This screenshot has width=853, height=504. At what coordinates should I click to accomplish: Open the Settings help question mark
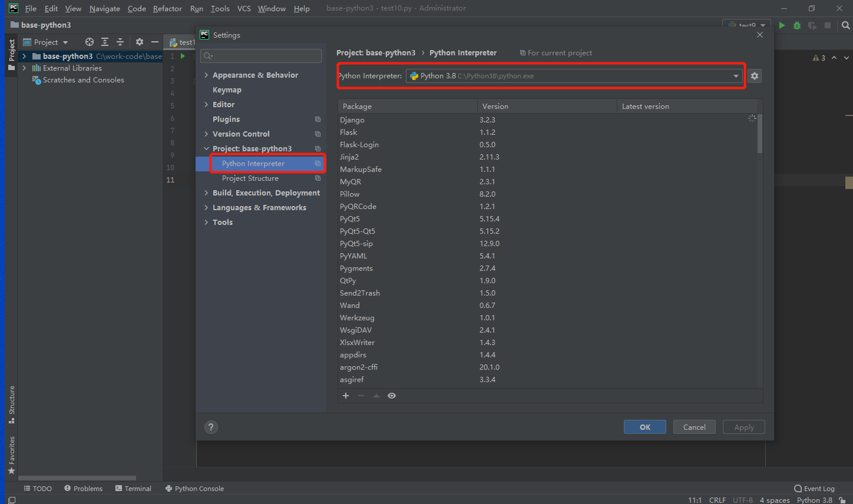click(x=211, y=427)
